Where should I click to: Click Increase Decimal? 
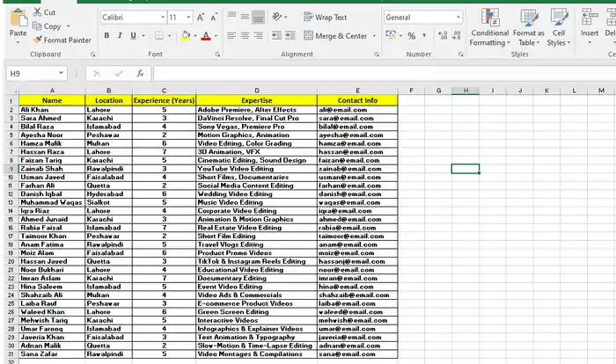[x=443, y=36]
